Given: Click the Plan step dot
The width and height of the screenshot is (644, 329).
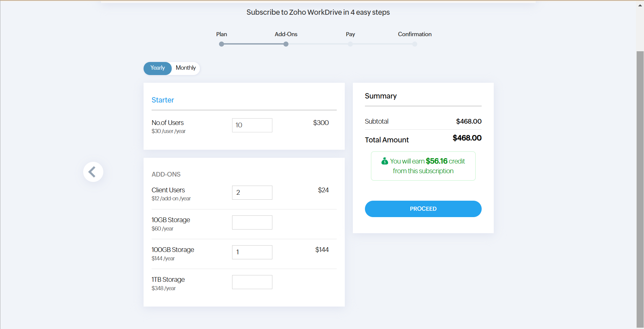Looking at the screenshot, I should point(221,44).
